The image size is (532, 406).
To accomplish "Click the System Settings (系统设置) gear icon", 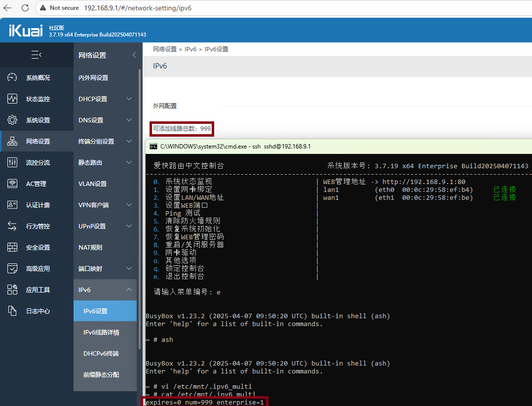I will 12,120.
